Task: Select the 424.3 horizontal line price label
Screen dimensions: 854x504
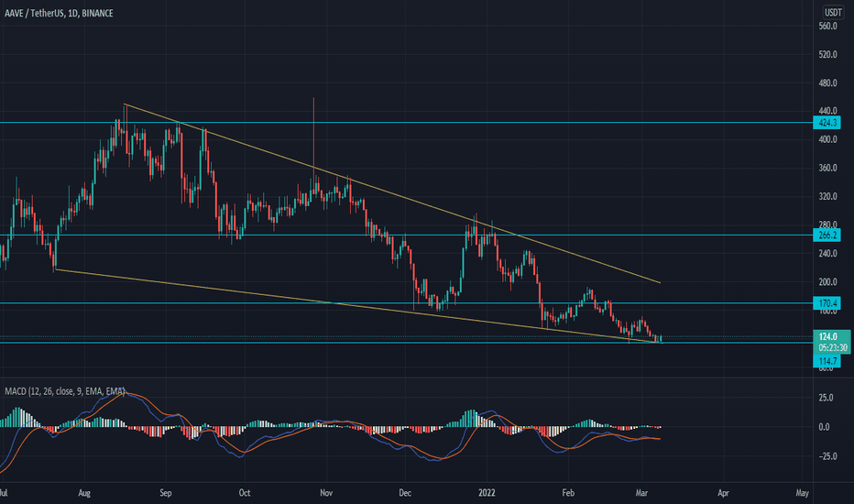Action: pos(827,123)
